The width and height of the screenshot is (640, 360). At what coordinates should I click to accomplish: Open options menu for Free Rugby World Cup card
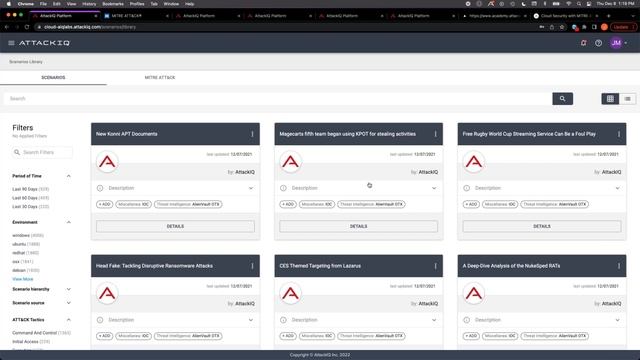coord(619,134)
